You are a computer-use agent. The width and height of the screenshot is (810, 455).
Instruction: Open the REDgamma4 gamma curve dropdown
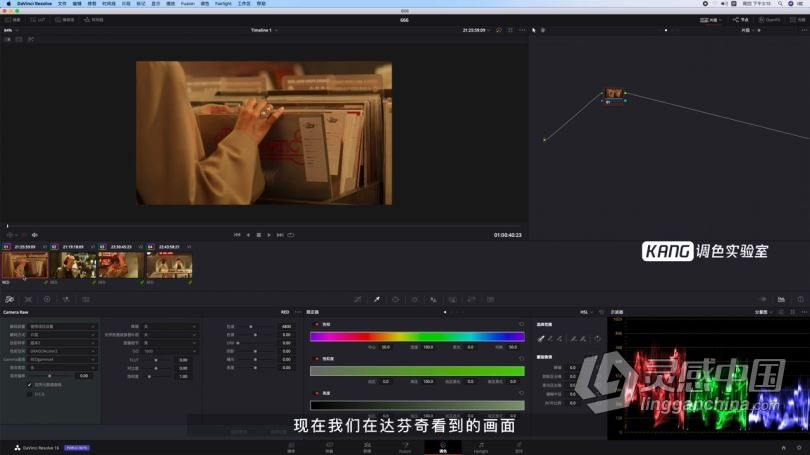pos(62,359)
